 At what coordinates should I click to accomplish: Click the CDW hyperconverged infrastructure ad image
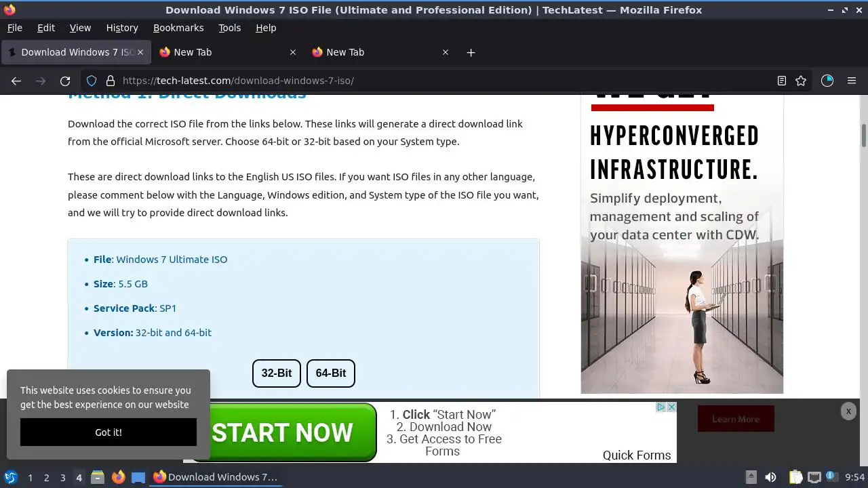(682, 244)
